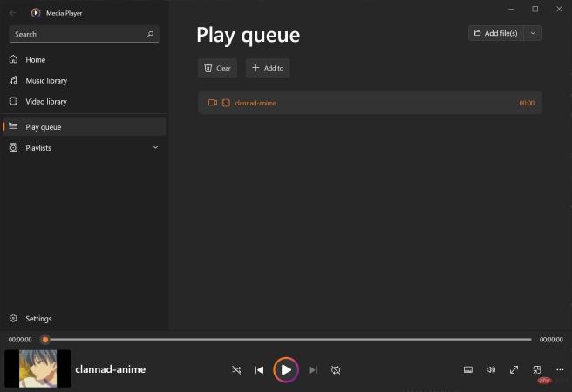
Task: Click the 00:00 duration on clannad-anime row
Action: tap(527, 103)
